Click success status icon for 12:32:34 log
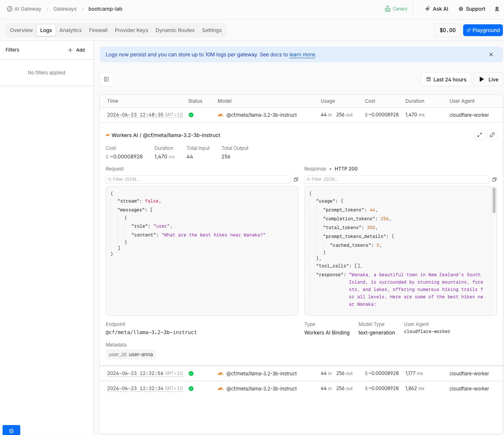The image size is (504, 435). tap(191, 389)
